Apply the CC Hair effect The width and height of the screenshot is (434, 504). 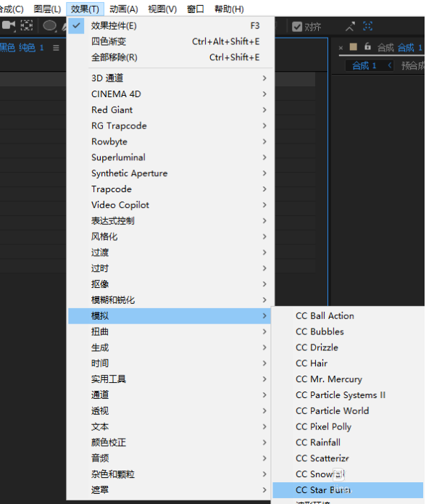click(349, 363)
